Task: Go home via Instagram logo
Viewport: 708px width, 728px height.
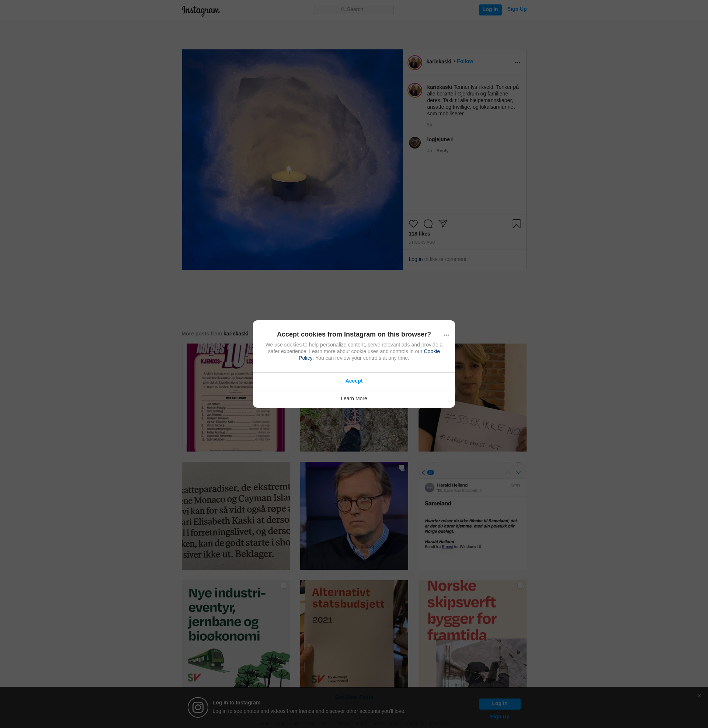Action: [x=201, y=10]
